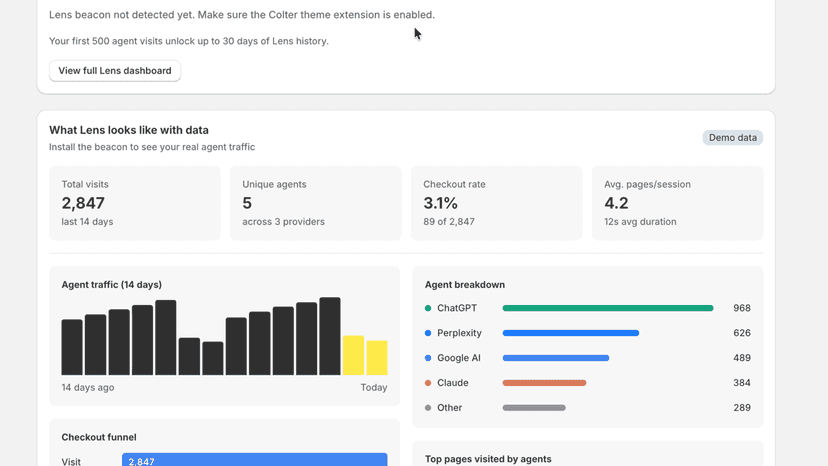Click the green ChatGPT dot icon
Screen dimensions: 828x466
tap(428, 308)
